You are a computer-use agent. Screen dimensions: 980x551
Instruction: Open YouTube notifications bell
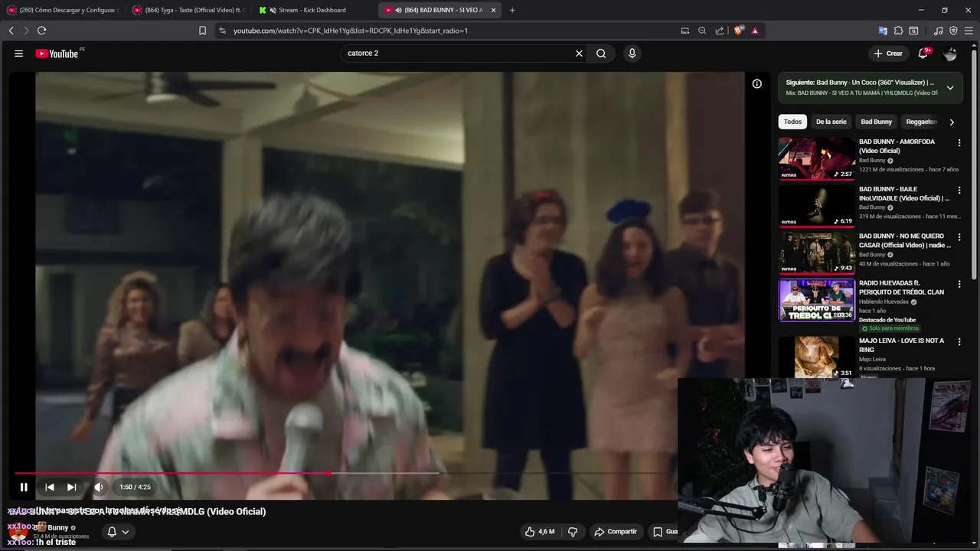pyautogui.click(x=923, y=54)
